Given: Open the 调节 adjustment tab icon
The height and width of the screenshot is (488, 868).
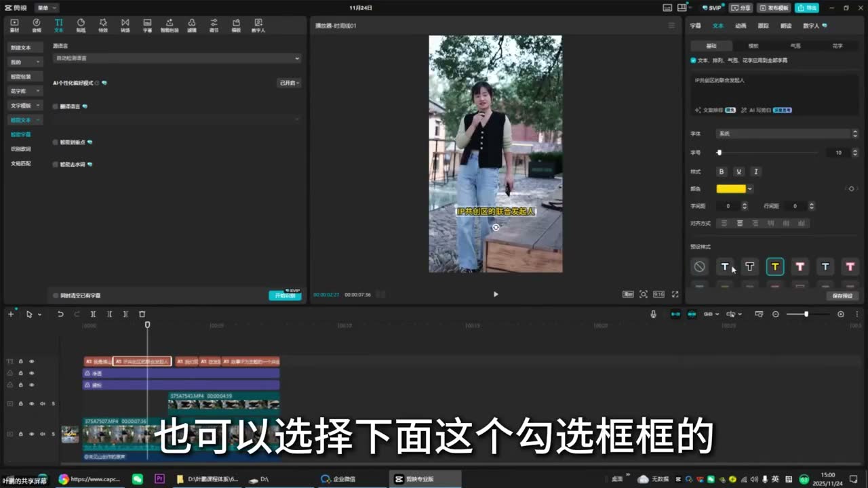Looking at the screenshot, I should (x=214, y=25).
